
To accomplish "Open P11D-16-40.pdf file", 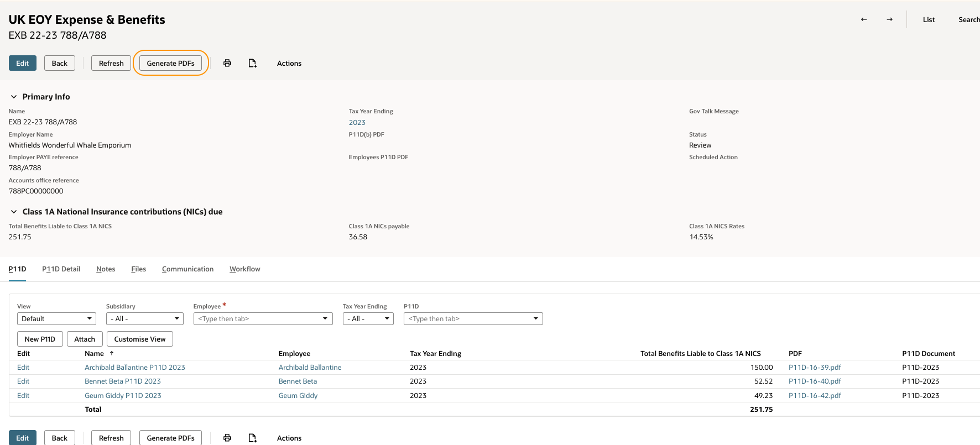I will (815, 381).
